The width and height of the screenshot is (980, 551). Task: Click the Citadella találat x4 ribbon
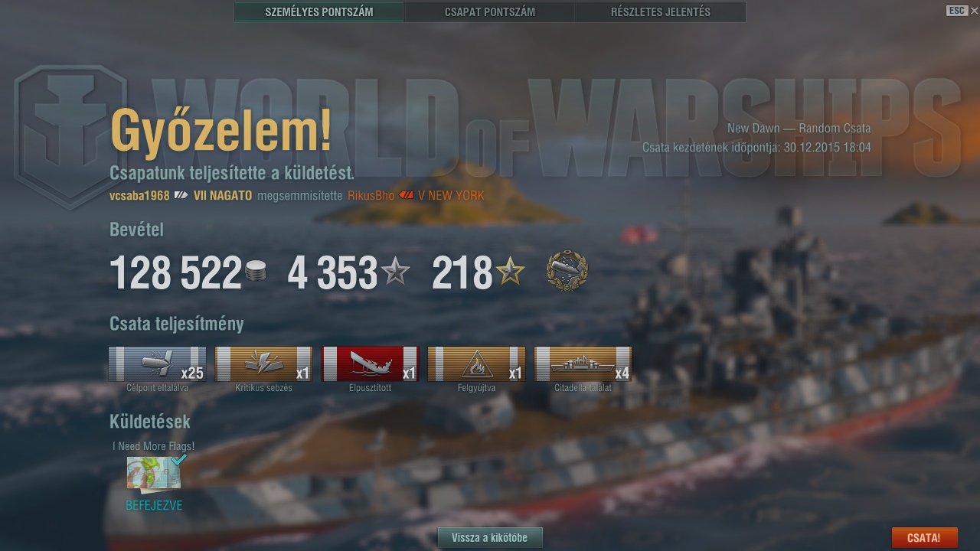[583, 364]
